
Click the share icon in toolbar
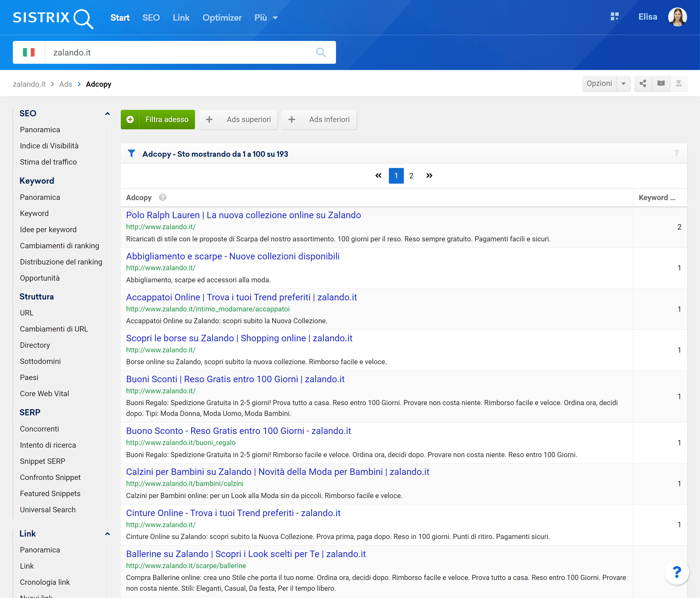tap(643, 84)
